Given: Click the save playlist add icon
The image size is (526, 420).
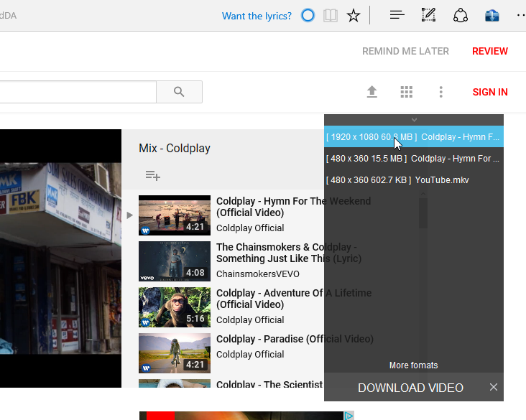Looking at the screenshot, I should (x=152, y=175).
